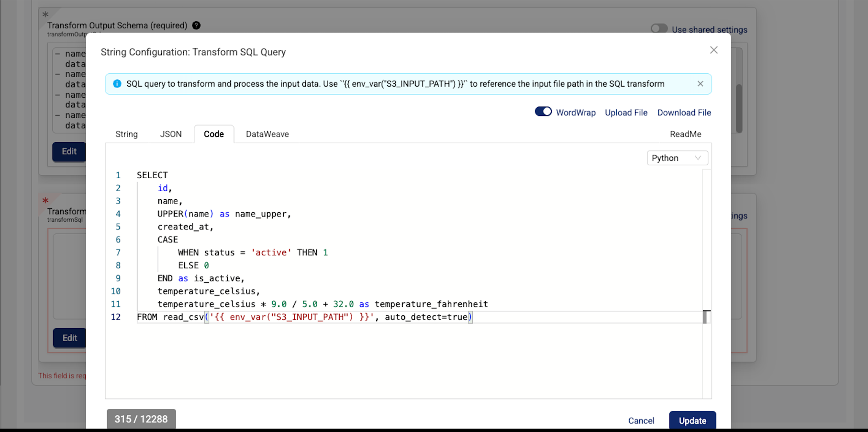Edit the Transform Output Schema field
Image resolution: width=868 pixels, height=432 pixels.
click(69, 151)
